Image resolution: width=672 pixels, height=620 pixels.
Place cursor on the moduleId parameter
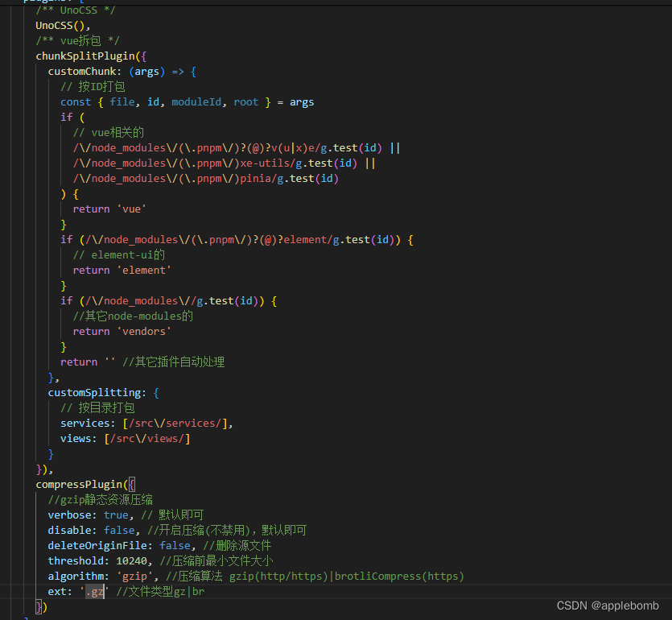(x=196, y=101)
